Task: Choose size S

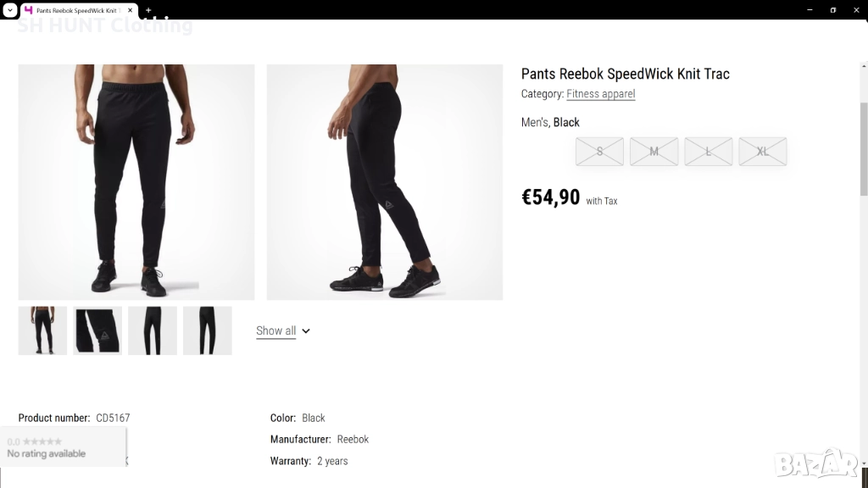Action: (x=599, y=152)
